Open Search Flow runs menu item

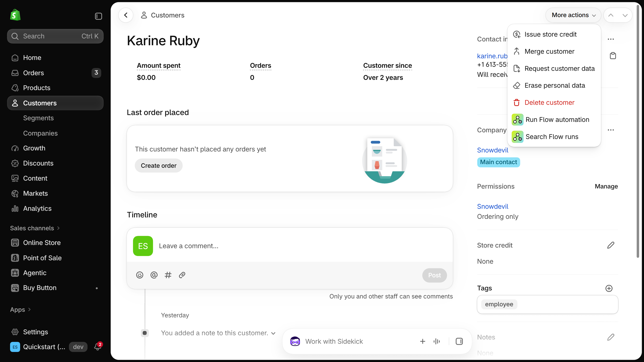554,137
